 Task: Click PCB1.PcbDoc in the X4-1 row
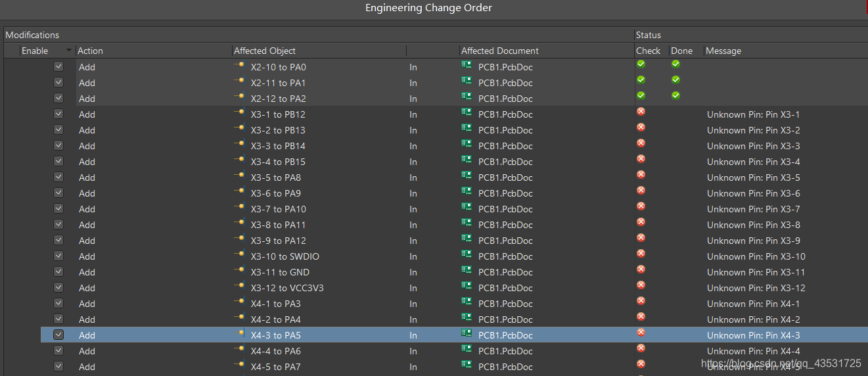pos(505,304)
